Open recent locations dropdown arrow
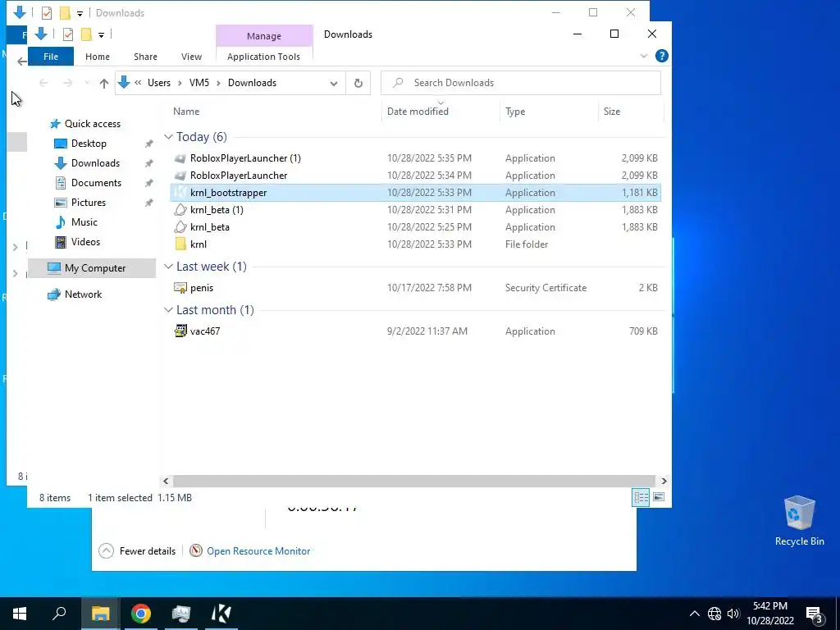The width and height of the screenshot is (840, 630). coord(87,83)
